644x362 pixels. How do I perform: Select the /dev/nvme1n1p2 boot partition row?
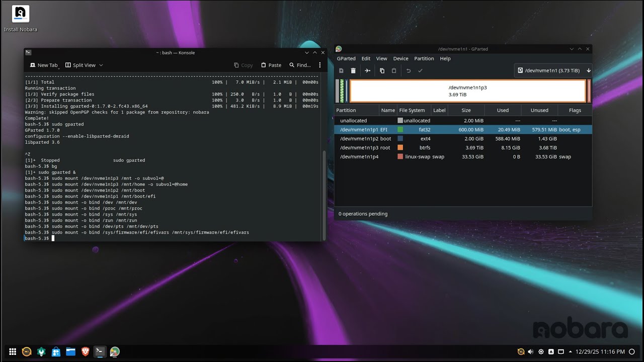pyautogui.click(x=463, y=139)
